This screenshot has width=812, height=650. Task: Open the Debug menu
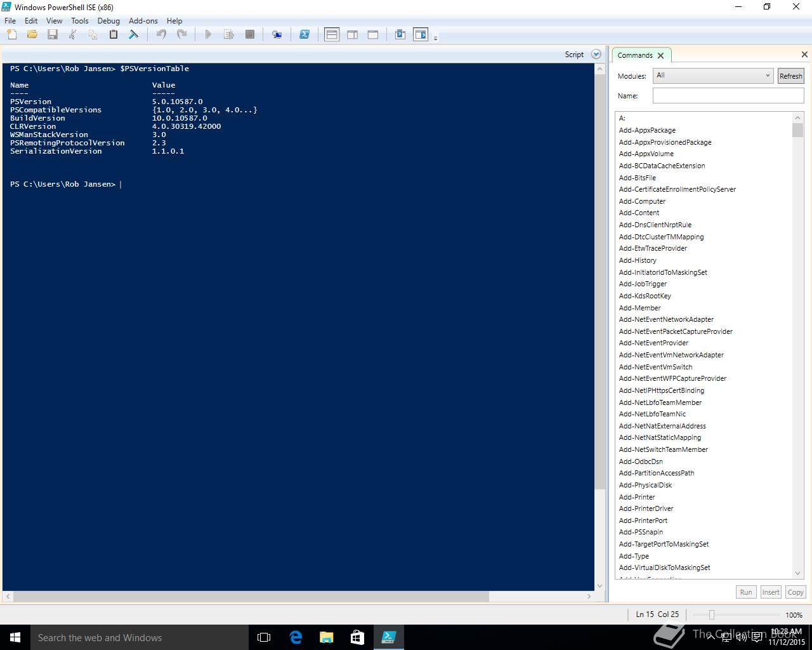pos(108,21)
